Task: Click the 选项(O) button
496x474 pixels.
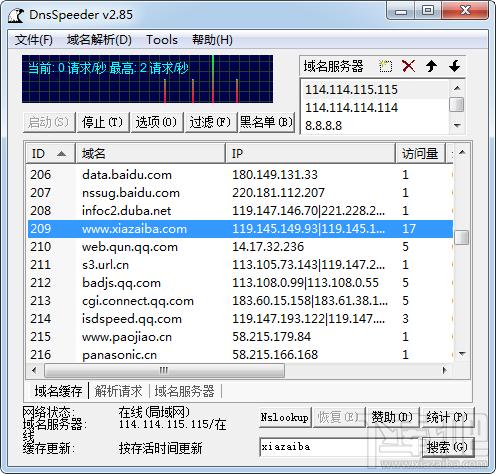Action: (157, 122)
